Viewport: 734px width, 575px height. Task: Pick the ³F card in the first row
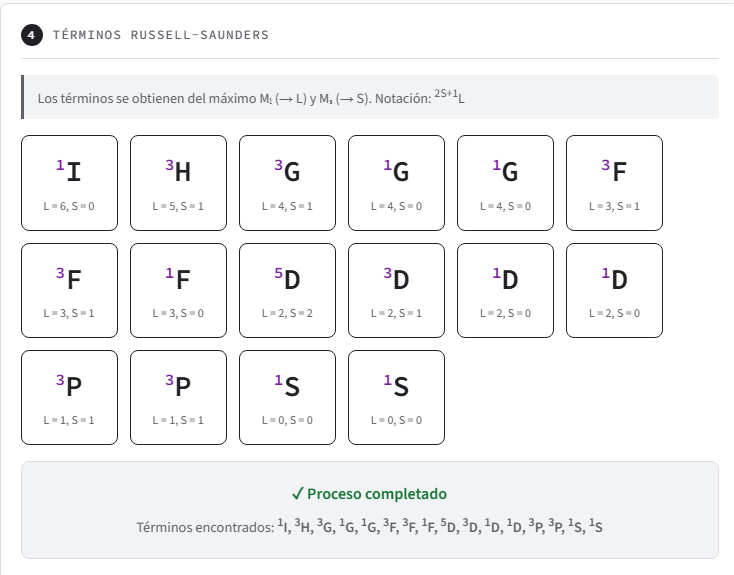click(x=614, y=183)
